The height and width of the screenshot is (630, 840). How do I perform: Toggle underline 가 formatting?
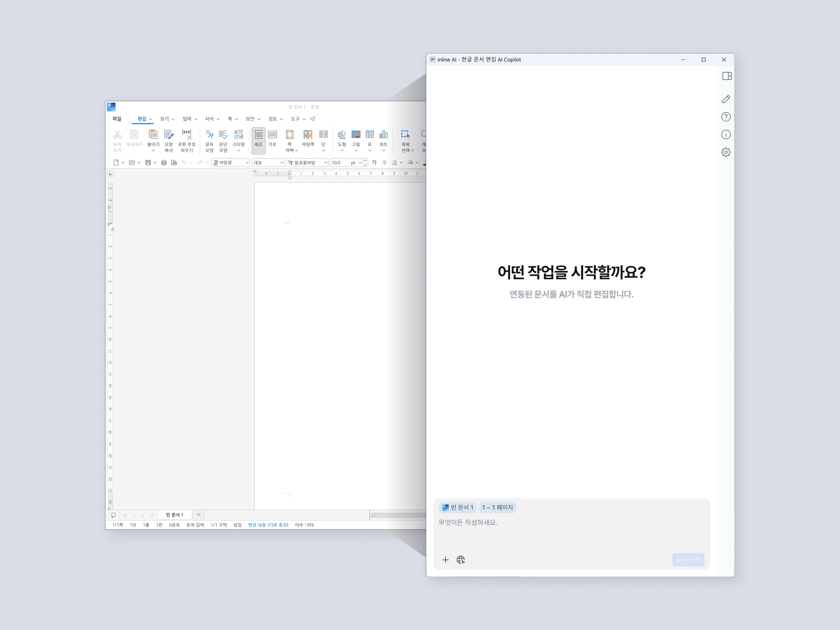(395, 162)
